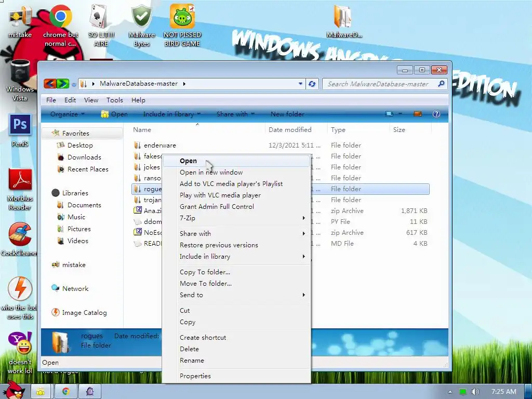Open Yahoo messenger 'doesn't work lol' icon
Screen dimensions: 532x399
tap(20, 353)
